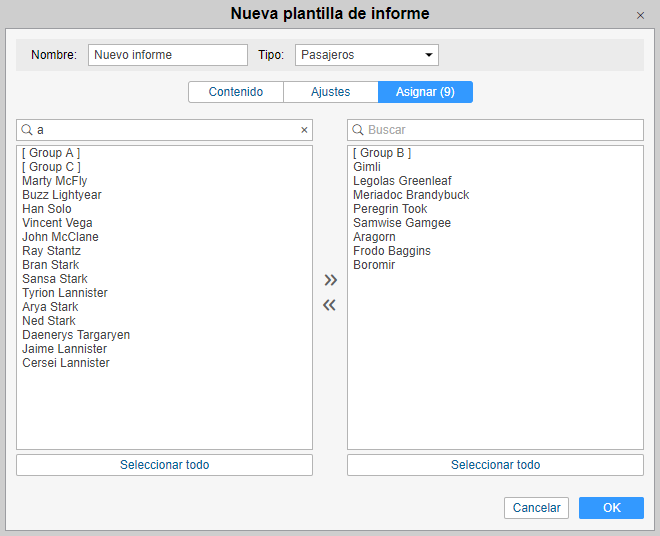
Task: Select [ Group B ] in assigned list
Action: coord(382,153)
